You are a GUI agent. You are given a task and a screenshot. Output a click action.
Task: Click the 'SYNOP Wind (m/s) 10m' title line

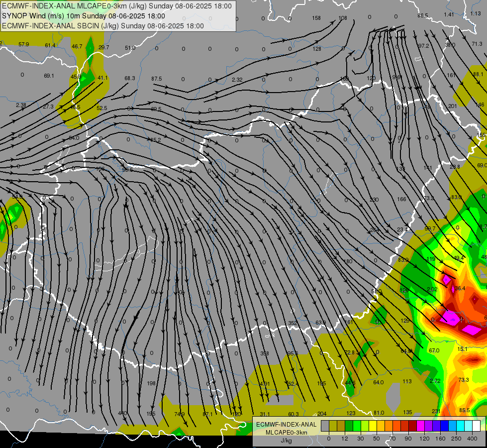[x=83, y=16]
